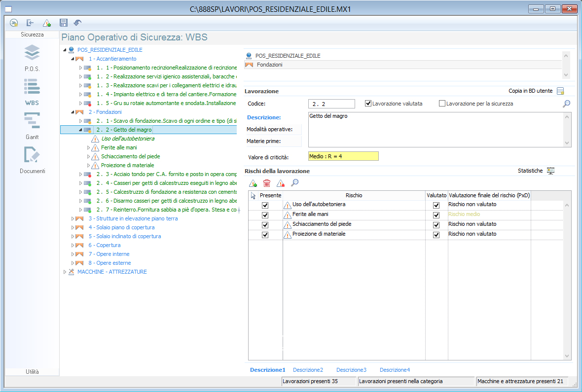Click the window menu icon in title bar
The image size is (582, 392).
(8, 9)
